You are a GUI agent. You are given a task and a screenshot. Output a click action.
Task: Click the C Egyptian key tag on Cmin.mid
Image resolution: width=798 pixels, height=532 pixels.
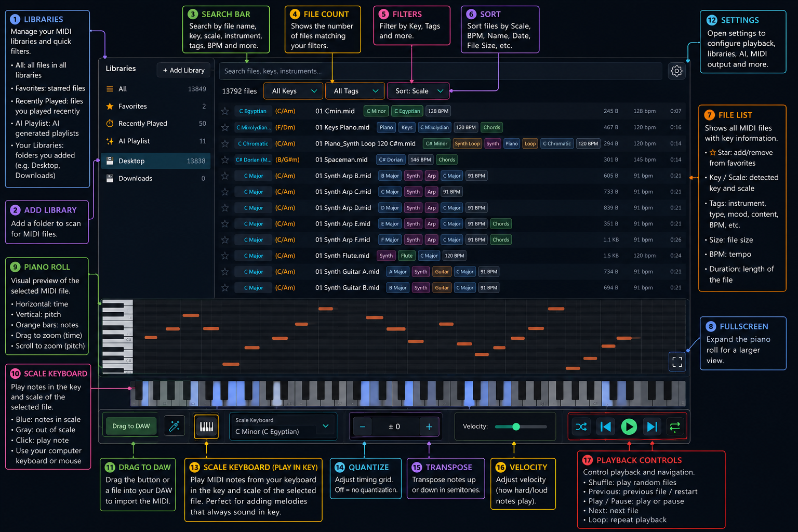click(407, 111)
